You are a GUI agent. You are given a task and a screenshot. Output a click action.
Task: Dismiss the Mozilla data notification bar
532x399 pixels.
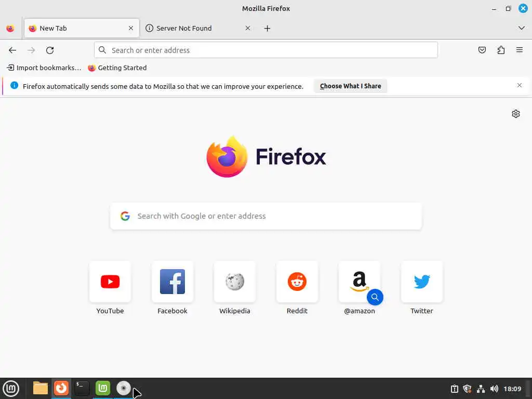520,86
